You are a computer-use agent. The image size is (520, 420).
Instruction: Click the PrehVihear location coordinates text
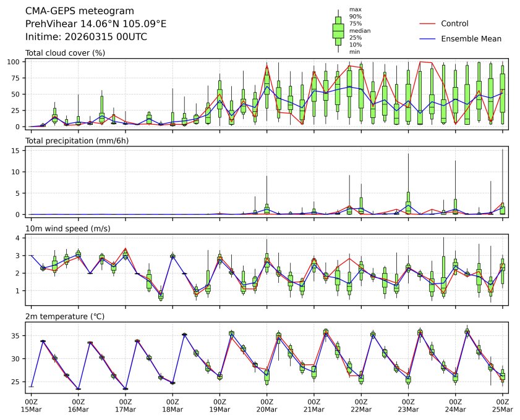96,23
